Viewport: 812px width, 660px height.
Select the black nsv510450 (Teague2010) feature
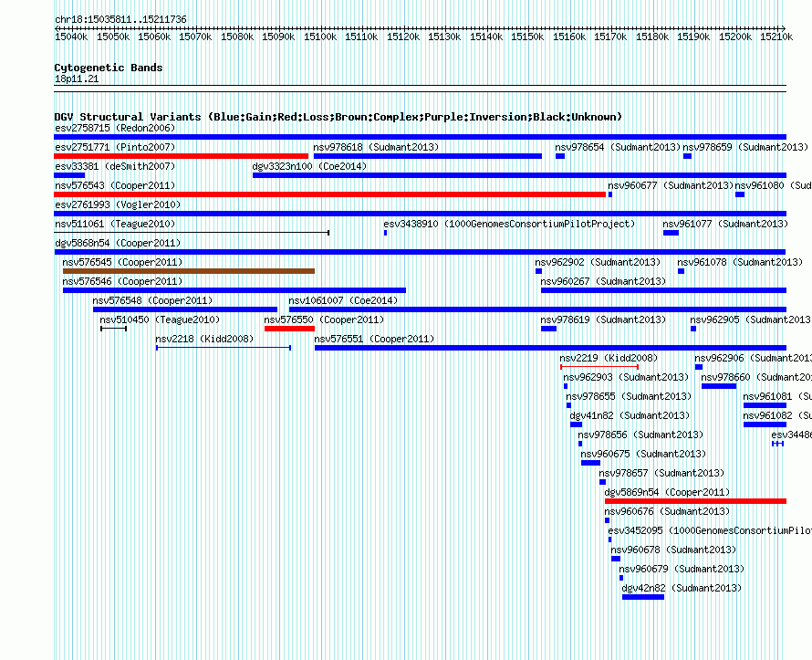pyautogui.click(x=113, y=329)
